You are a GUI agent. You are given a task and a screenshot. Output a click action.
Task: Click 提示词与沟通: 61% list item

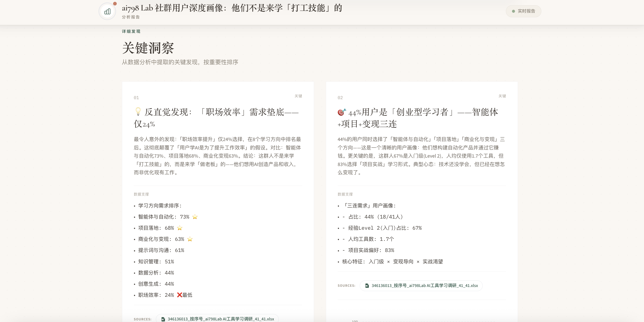(x=161, y=250)
